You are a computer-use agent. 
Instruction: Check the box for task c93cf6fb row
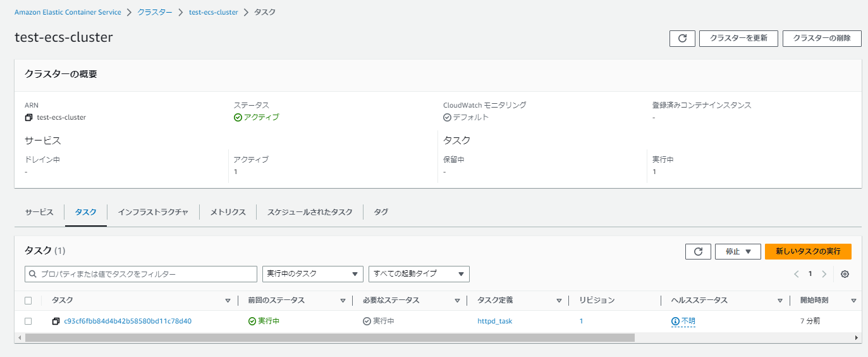[28, 322]
